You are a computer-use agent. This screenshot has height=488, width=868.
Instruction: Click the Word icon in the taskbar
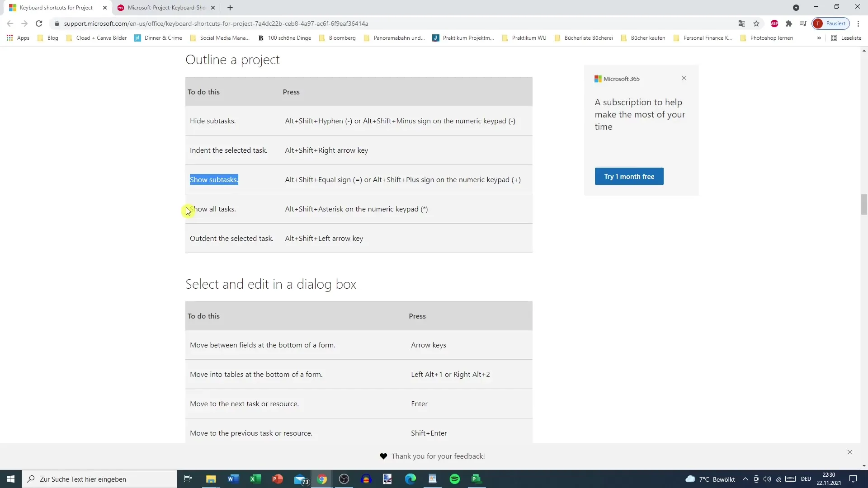233,479
